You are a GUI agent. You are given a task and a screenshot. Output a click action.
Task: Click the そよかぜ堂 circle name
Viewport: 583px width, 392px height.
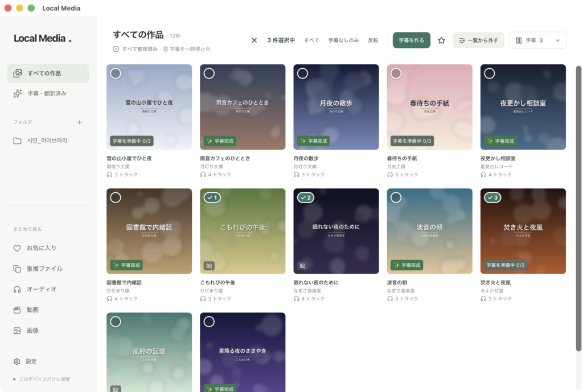[x=492, y=291]
